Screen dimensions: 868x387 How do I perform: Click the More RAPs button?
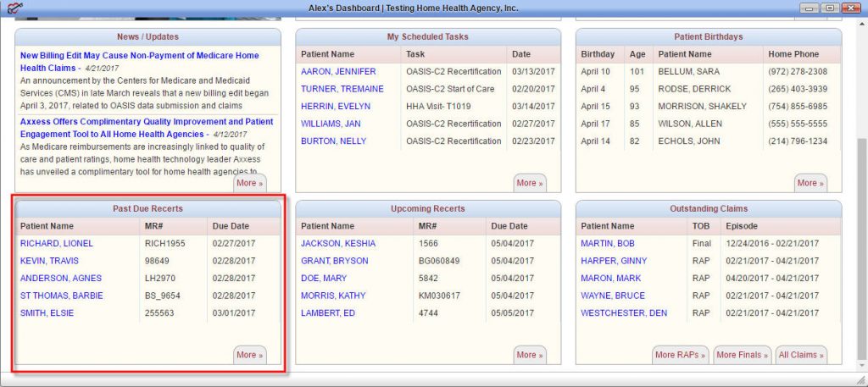[680, 355]
